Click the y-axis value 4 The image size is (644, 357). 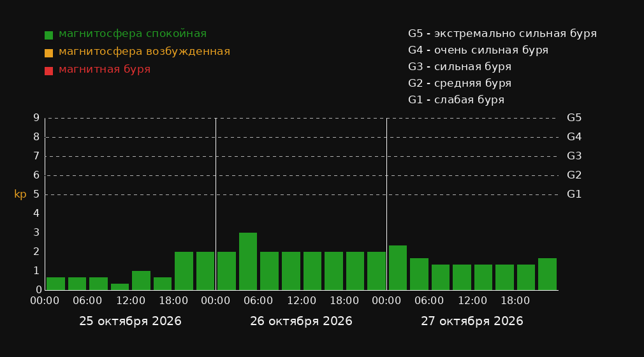(36, 213)
